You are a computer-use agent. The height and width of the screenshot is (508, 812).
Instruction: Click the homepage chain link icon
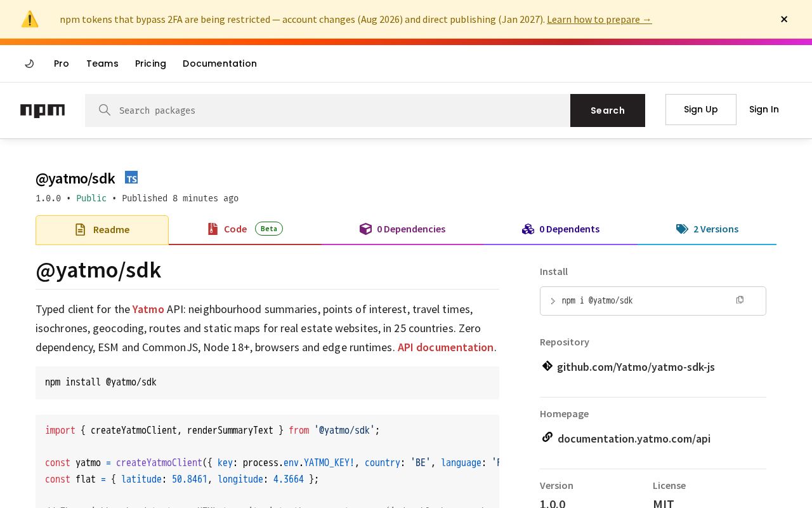coord(547,437)
